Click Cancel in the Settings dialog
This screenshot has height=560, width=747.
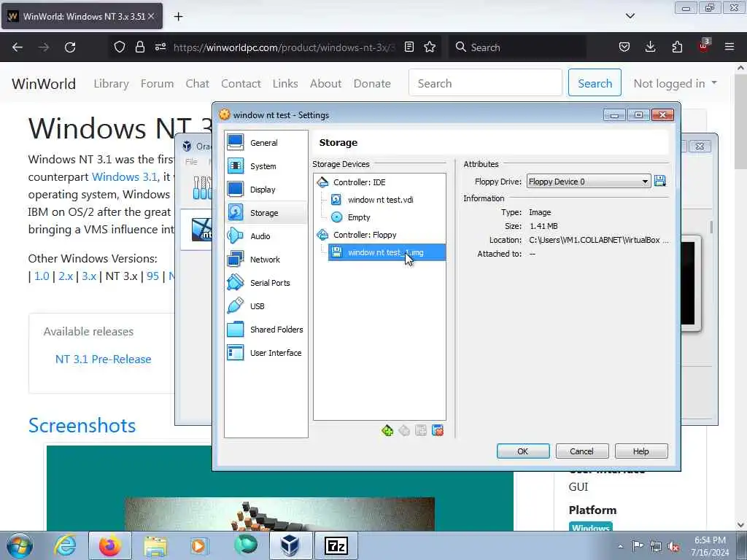[582, 451]
